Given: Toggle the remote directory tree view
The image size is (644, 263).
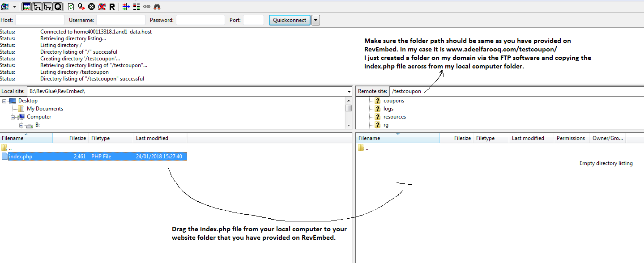Looking at the screenshot, I should pos(47,7).
